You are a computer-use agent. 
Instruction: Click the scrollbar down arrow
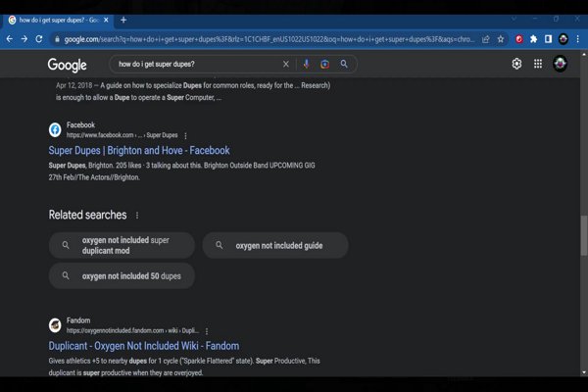[584, 372]
